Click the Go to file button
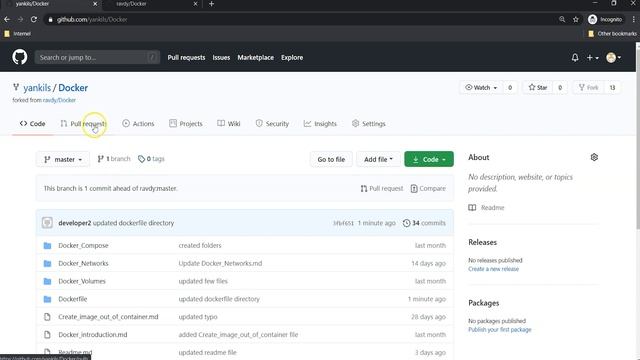 pos(331,159)
